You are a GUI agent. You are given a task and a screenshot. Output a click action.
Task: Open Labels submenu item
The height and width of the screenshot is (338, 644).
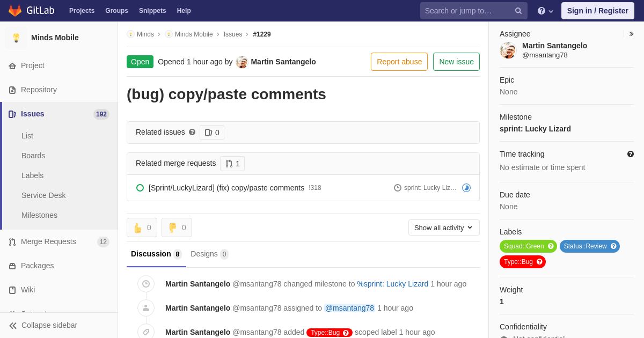pos(32,175)
